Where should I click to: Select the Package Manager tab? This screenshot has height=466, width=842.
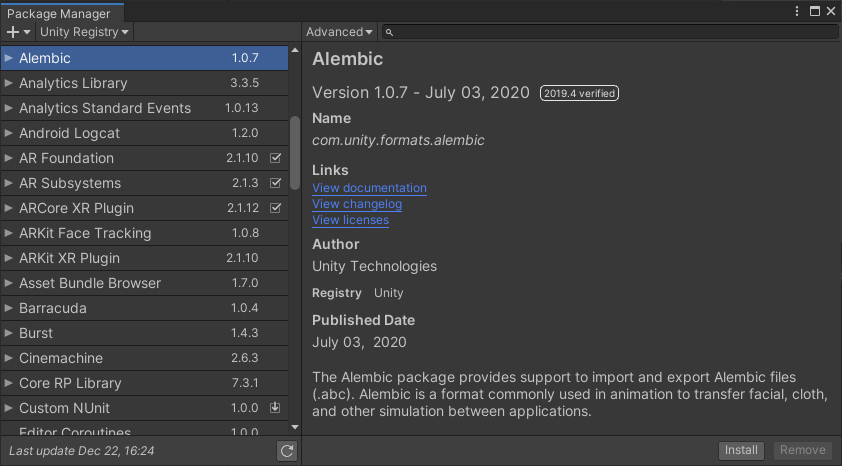[60, 12]
